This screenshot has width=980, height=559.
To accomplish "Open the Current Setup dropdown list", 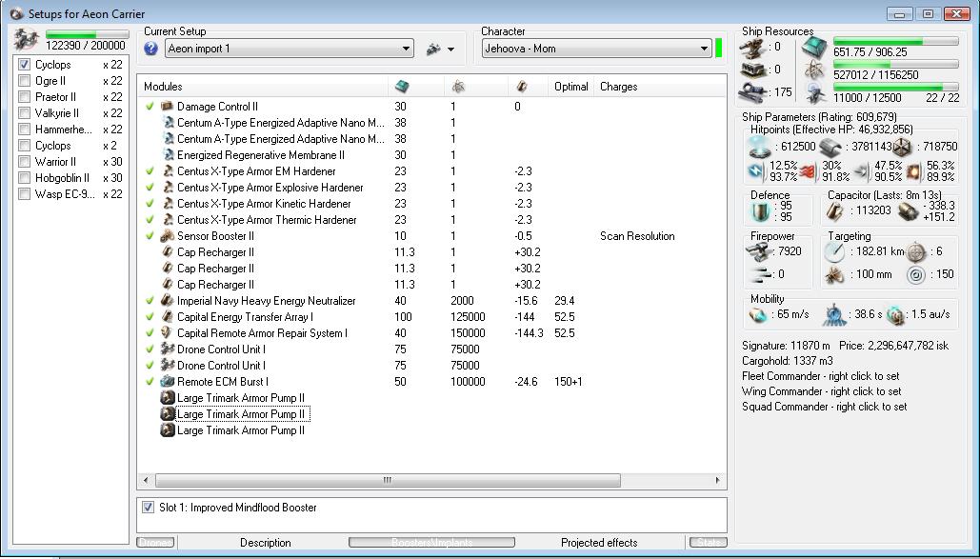I will [x=407, y=49].
